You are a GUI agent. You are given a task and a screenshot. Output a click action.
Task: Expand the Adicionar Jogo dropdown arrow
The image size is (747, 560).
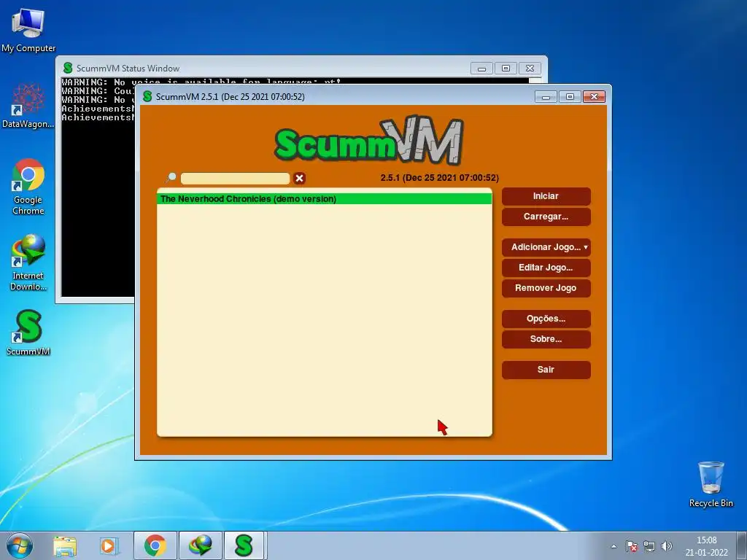pyautogui.click(x=586, y=247)
